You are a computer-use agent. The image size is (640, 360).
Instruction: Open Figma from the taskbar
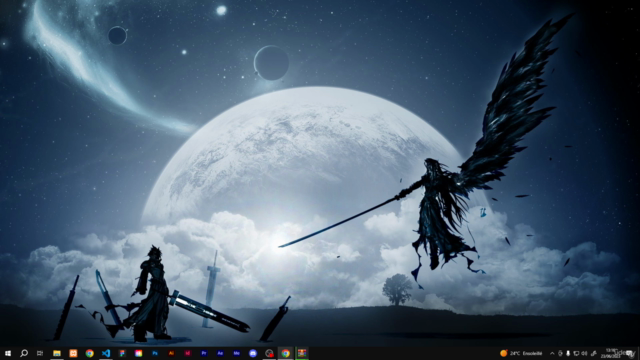click(122, 353)
